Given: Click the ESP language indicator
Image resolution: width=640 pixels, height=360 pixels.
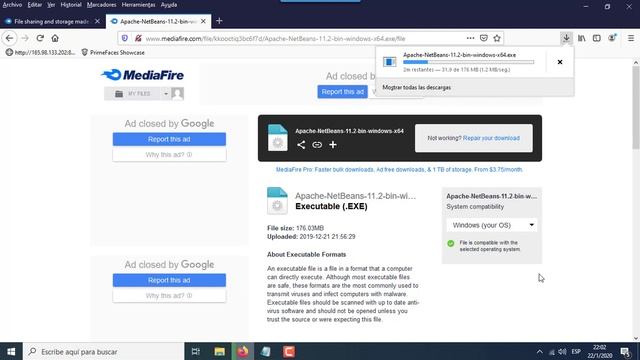Looking at the screenshot, I should pyautogui.click(x=576, y=351).
